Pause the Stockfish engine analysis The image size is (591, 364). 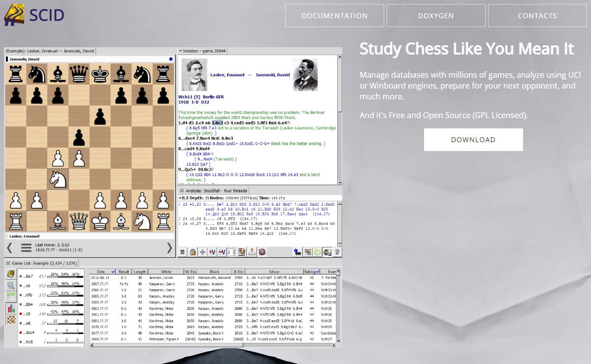click(x=182, y=252)
